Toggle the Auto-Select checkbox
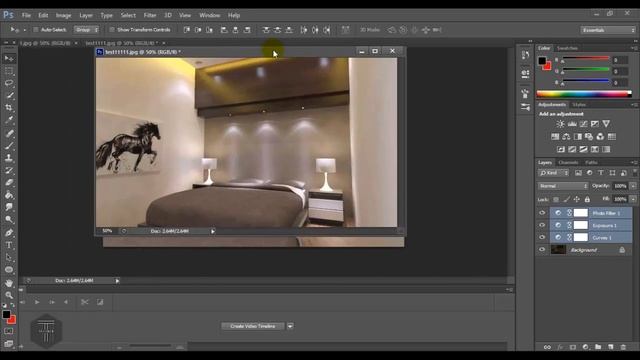 [x=36, y=30]
